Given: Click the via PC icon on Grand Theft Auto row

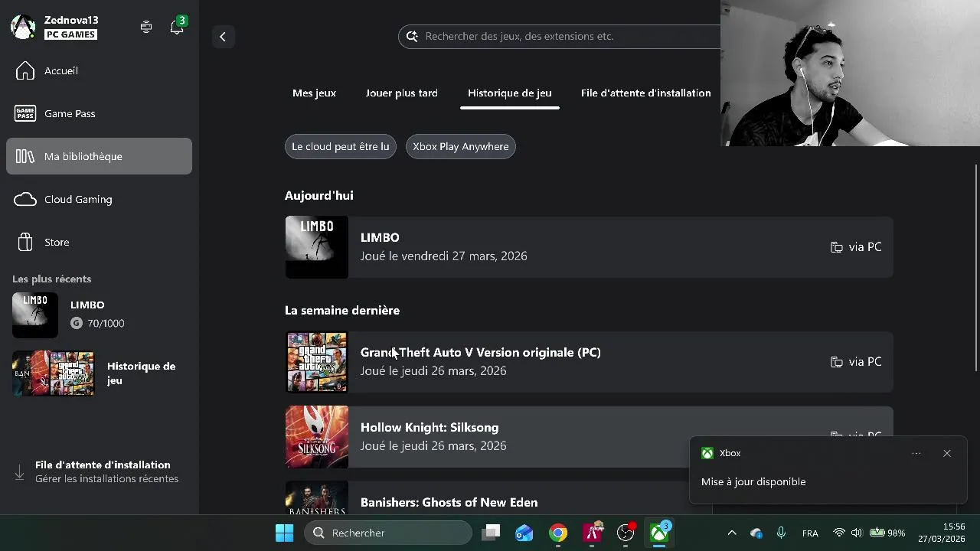Looking at the screenshot, I should (x=837, y=362).
